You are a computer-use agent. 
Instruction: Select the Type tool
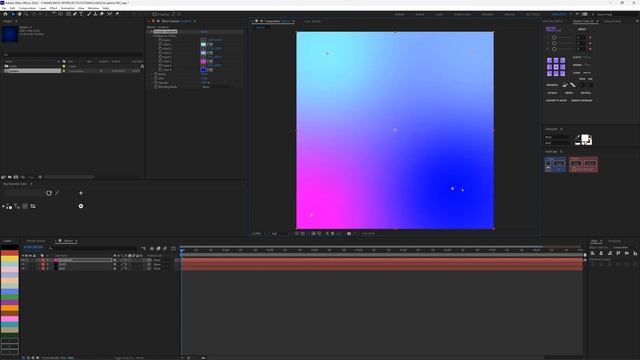[x=81, y=14]
